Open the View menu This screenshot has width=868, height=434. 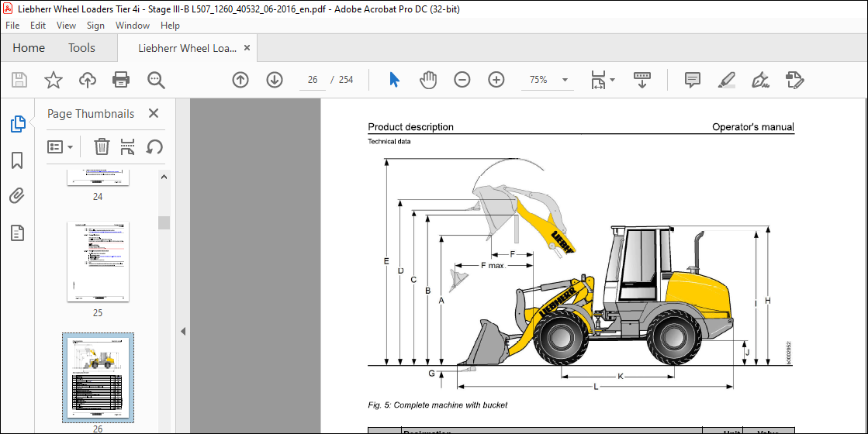[x=67, y=26]
